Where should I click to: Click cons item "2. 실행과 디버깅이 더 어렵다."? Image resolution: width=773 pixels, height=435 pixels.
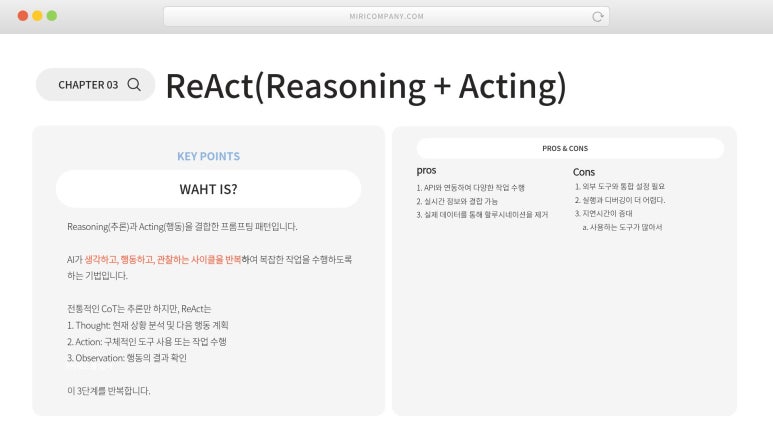pos(620,200)
